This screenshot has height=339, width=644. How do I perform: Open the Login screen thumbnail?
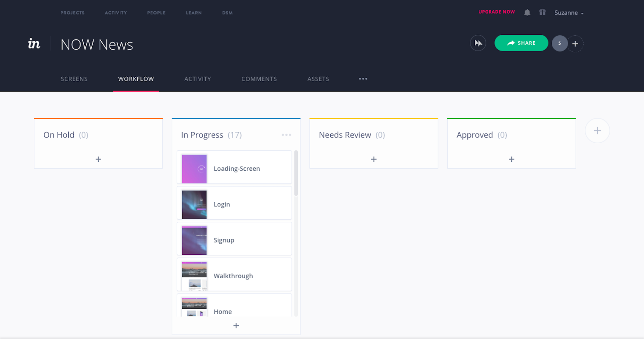pos(194,205)
